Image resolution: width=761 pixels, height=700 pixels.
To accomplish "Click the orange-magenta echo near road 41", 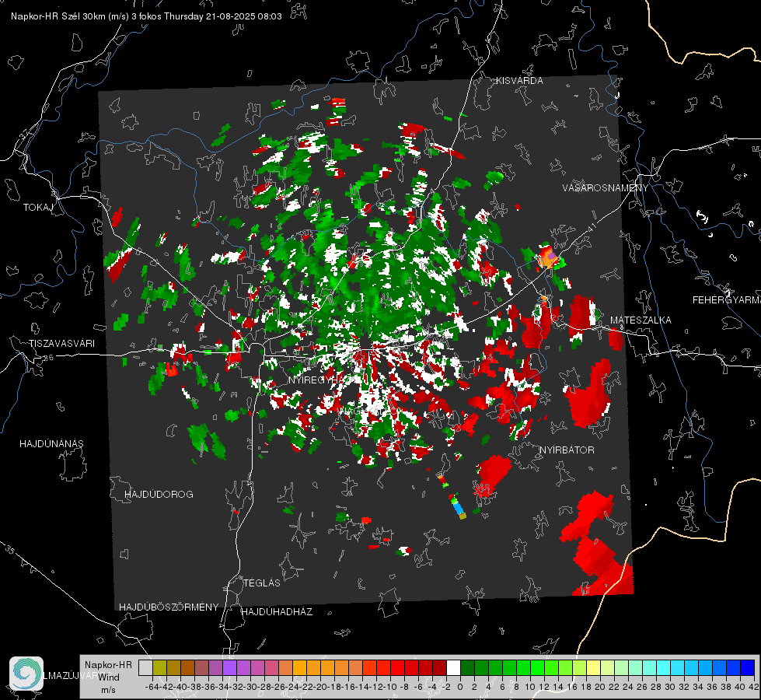I will click(x=548, y=257).
